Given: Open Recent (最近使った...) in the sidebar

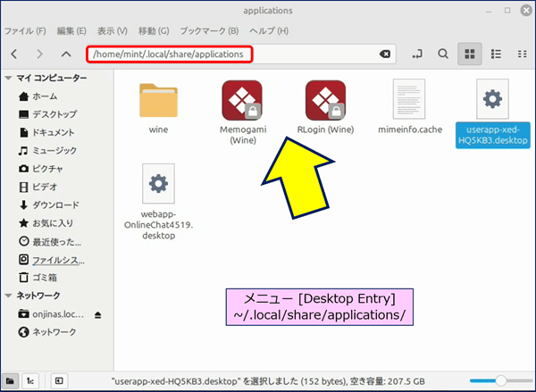Looking at the screenshot, I should click(50, 242).
